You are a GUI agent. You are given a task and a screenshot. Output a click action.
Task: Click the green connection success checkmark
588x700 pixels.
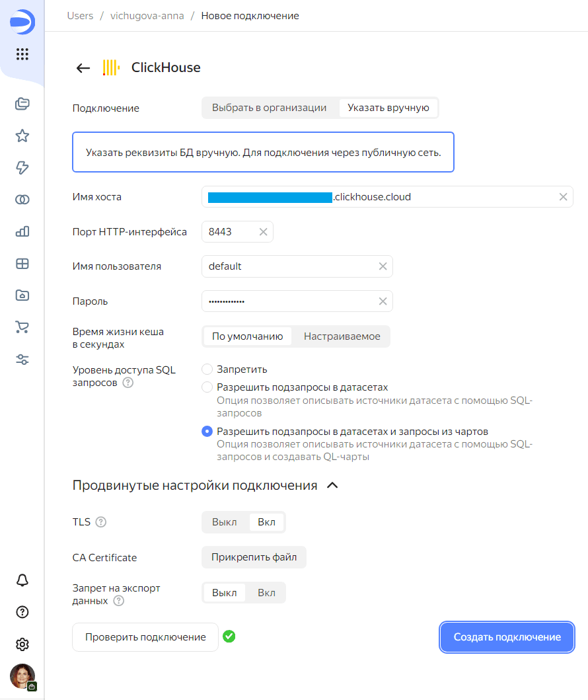coord(229,637)
